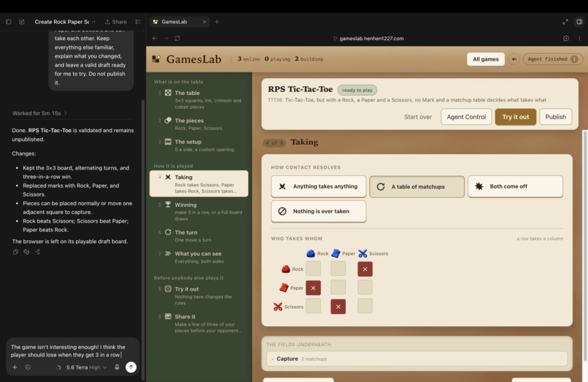The height and width of the screenshot is (382, 588).
Task: Reload the GamesLab page
Action: (x=177, y=38)
